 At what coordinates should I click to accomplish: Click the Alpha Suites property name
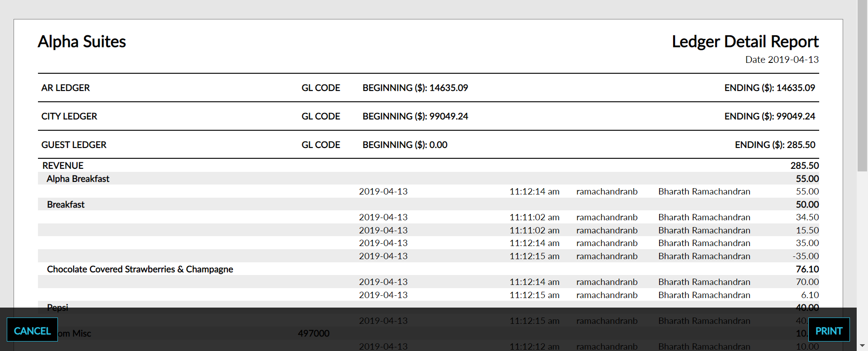click(82, 42)
